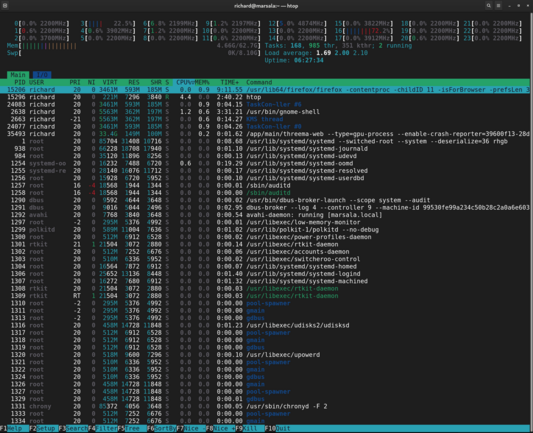533x433 pixels.
Task: Select the /usr/libexec/upowerd process row
Action: [x=265, y=355]
